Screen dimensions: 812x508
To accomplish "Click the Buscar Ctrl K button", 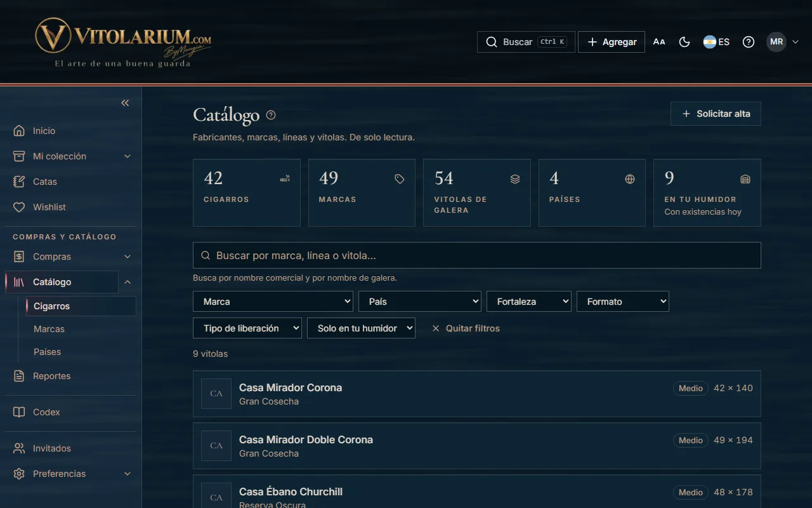I will click(x=526, y=42).
